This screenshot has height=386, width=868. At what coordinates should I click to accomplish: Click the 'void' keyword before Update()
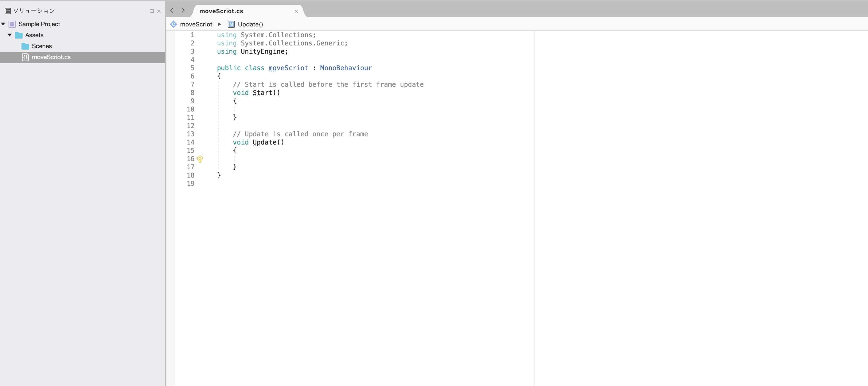tap(241, 142)
